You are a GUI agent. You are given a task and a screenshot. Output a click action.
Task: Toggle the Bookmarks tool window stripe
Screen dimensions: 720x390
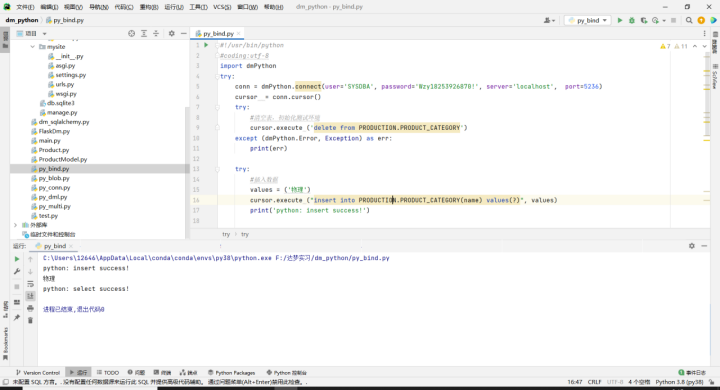click(5, 344)
